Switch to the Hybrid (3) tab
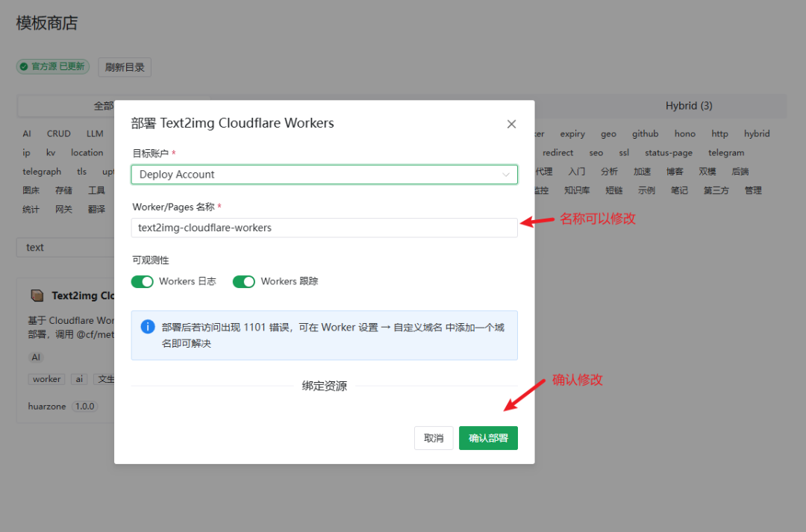 [x=689, y=105]
